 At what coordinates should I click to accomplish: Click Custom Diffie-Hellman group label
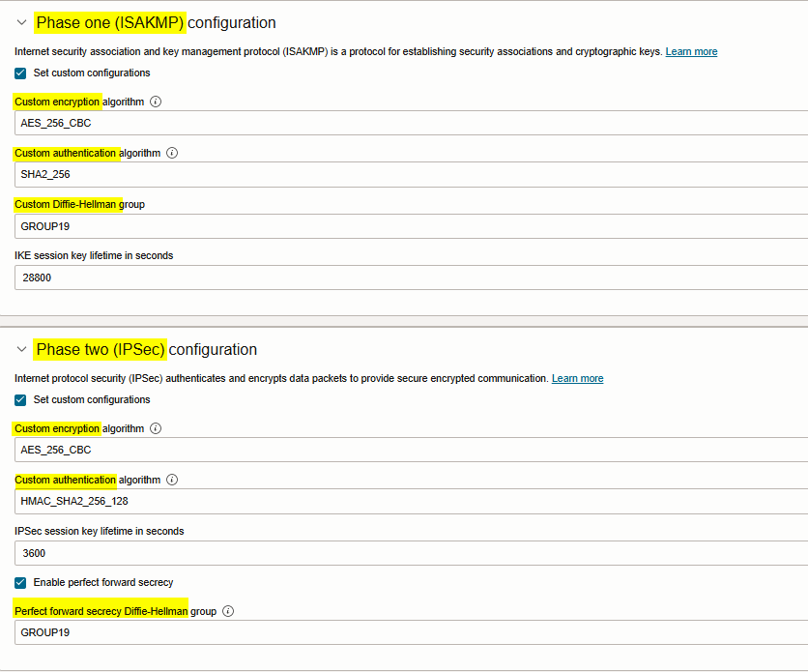click(x=79, y=205)
